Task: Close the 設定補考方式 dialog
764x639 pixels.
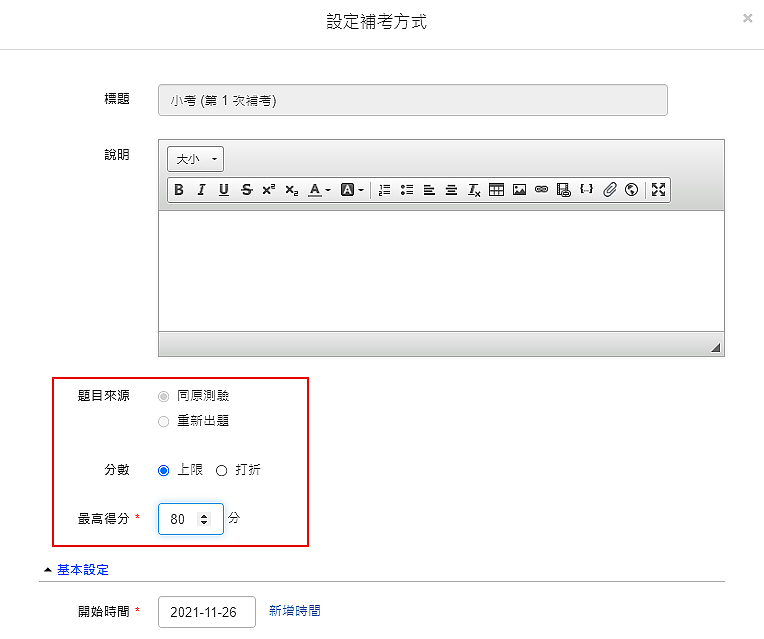Action: point(747,18)
